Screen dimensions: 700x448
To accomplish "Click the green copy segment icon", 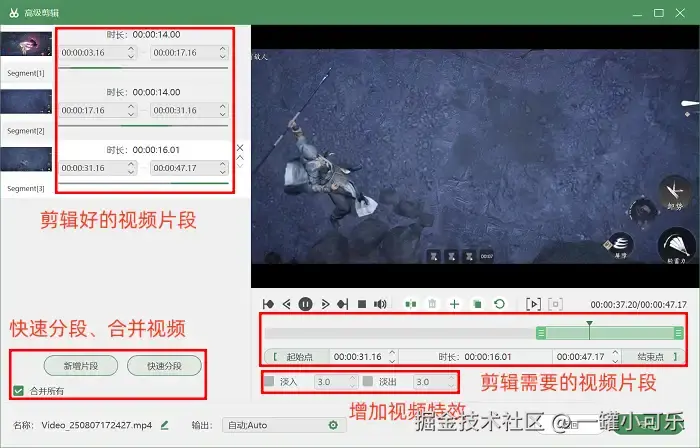I will point(477,304).
